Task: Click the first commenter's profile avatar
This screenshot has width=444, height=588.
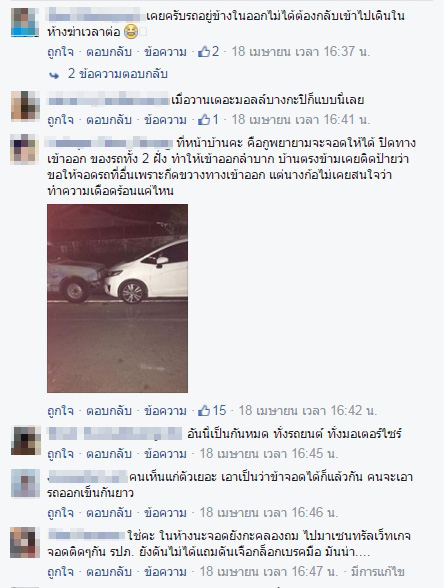Action: 25,22
